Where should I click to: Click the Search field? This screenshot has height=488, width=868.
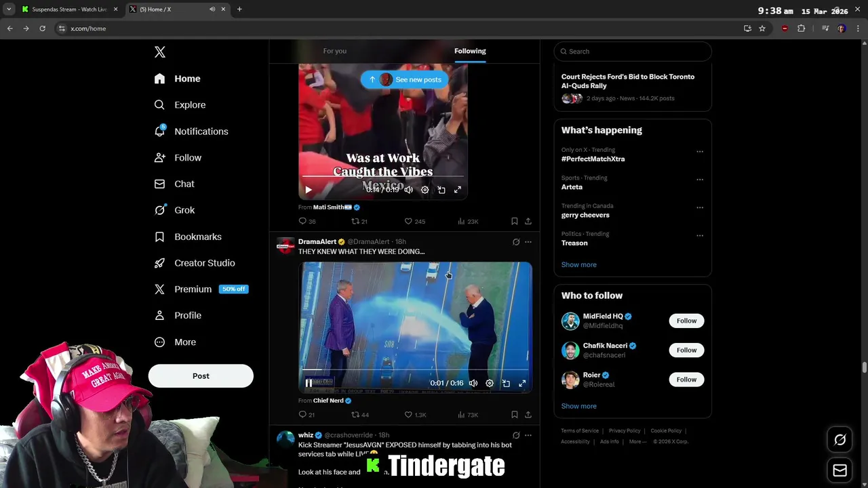coord(633,52)
